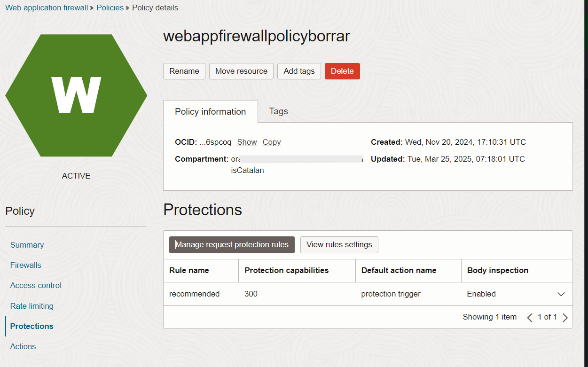Open Rate limiting configuration
The image size is (588, 367).
point(31,306)
